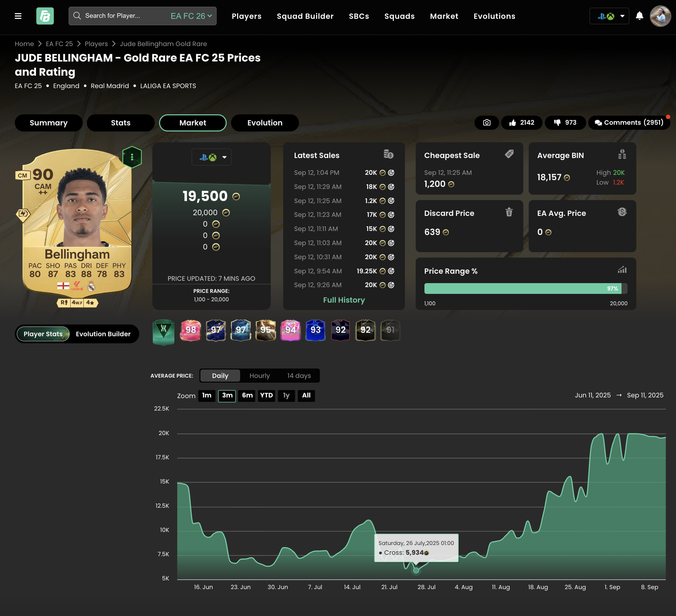Viewport: 676px width, 616px height.
Task: Select the pink 94 rated card version
Action: [291, 330]
